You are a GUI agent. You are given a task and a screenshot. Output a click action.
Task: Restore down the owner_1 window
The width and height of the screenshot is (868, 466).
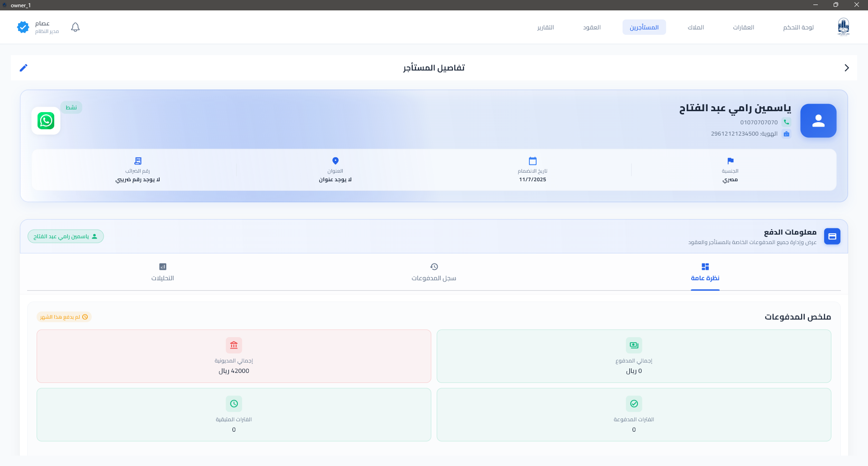(x=836, y=5)
